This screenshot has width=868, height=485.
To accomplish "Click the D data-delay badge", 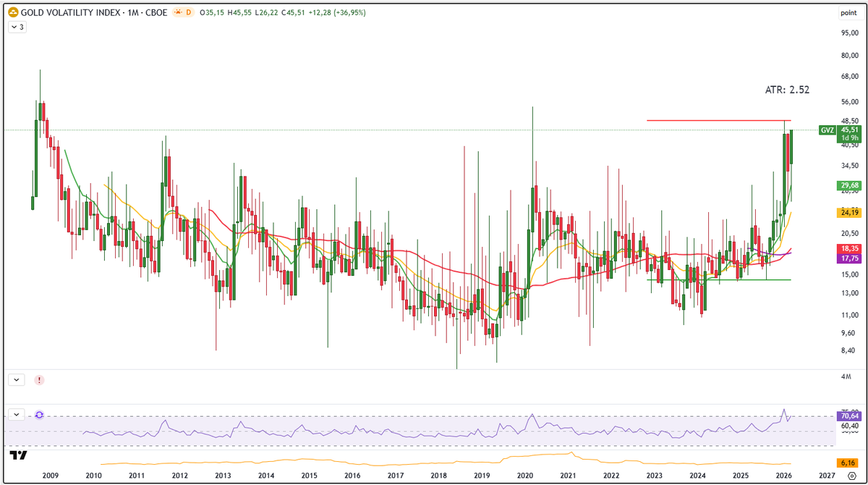I will point(189,12).
